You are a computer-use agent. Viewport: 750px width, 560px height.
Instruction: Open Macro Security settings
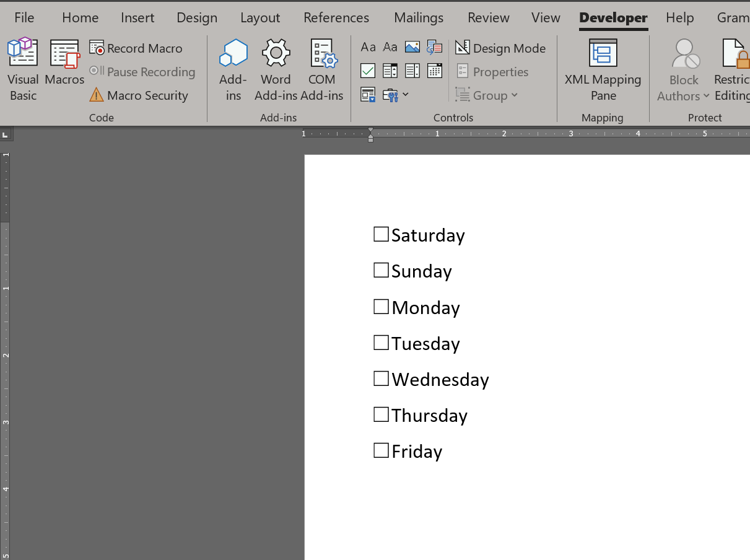click(x=139, y=95)
